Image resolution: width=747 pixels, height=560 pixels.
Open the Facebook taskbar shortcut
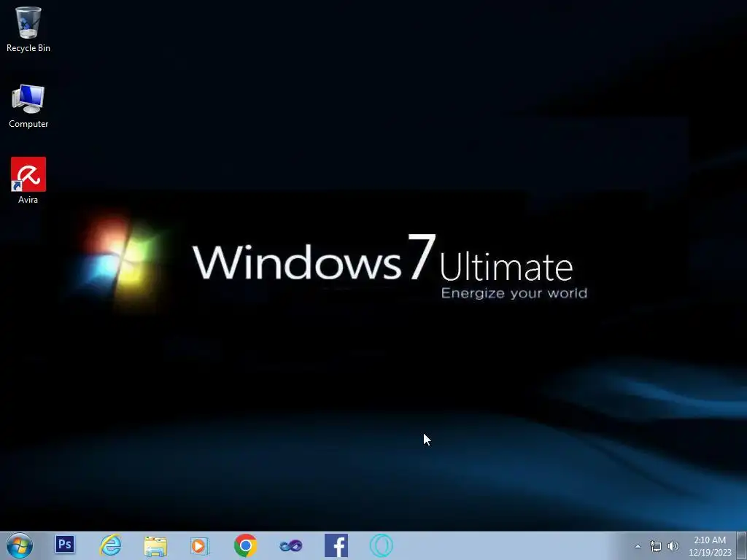[x=336, y=545]
